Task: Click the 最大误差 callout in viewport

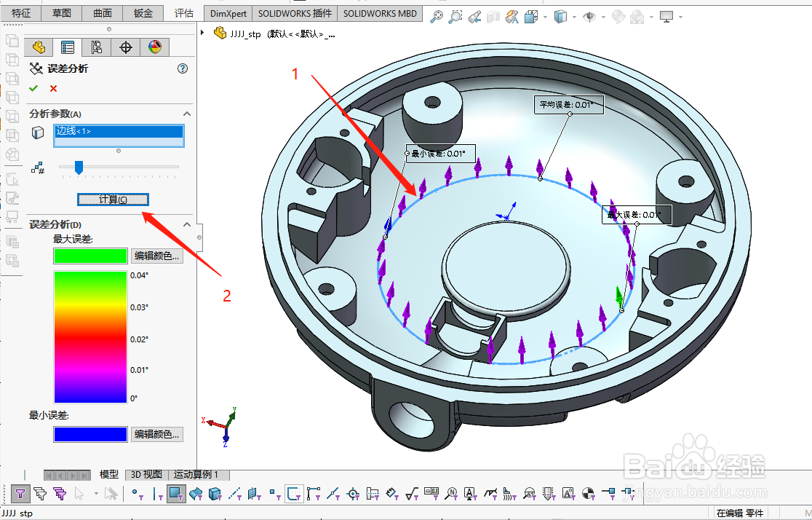Action: point(637,215)
